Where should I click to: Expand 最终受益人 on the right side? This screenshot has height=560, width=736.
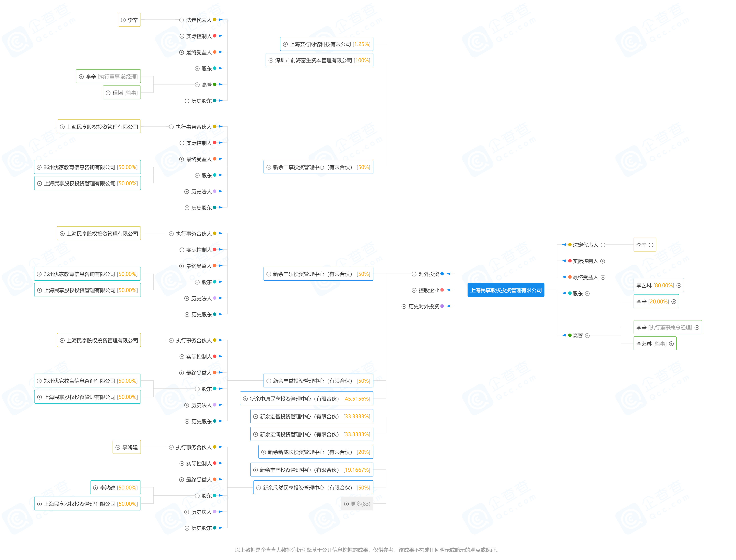[603, 277]
